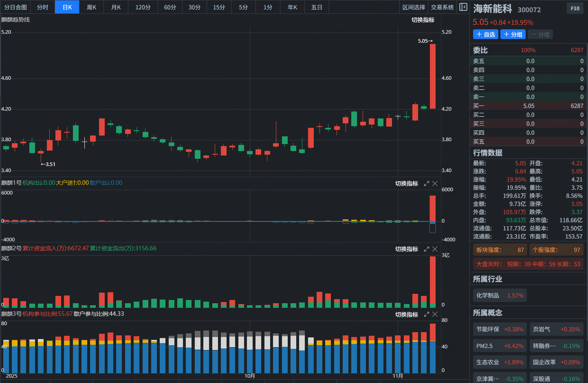Open the 节能环保 concept tag
The image size is (588, 383).
click(x=500, y=329)
